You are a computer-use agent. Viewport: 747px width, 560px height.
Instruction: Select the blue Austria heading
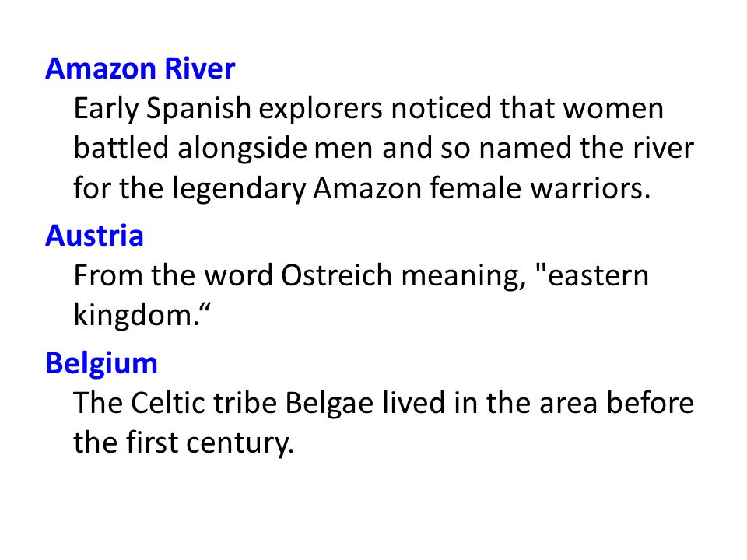point(94,236)
